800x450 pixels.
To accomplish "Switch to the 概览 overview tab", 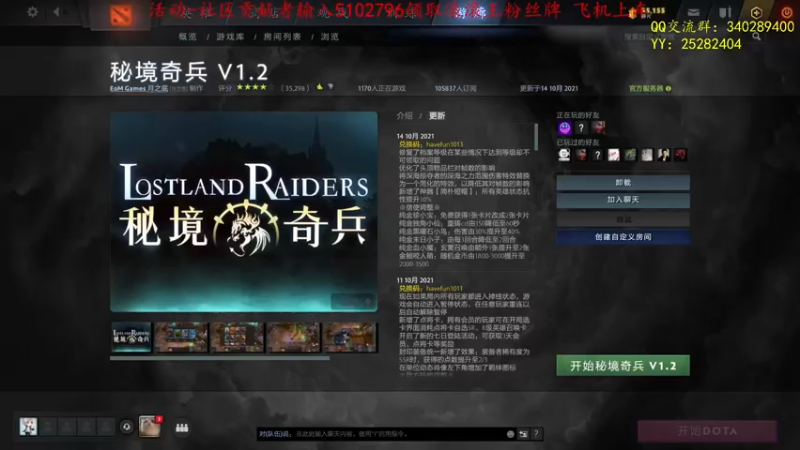I will click(x=188, y=37).
